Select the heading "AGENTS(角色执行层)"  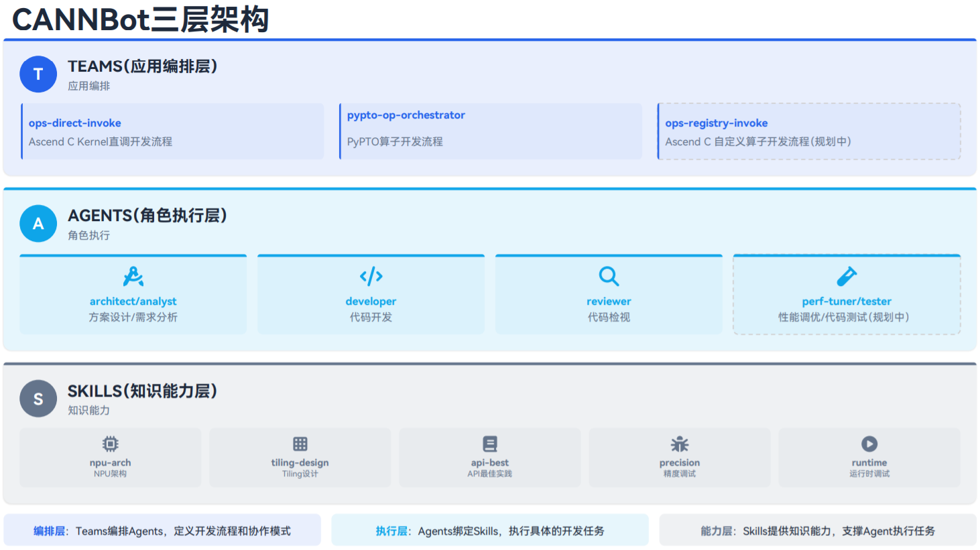[x=147, y=216]
